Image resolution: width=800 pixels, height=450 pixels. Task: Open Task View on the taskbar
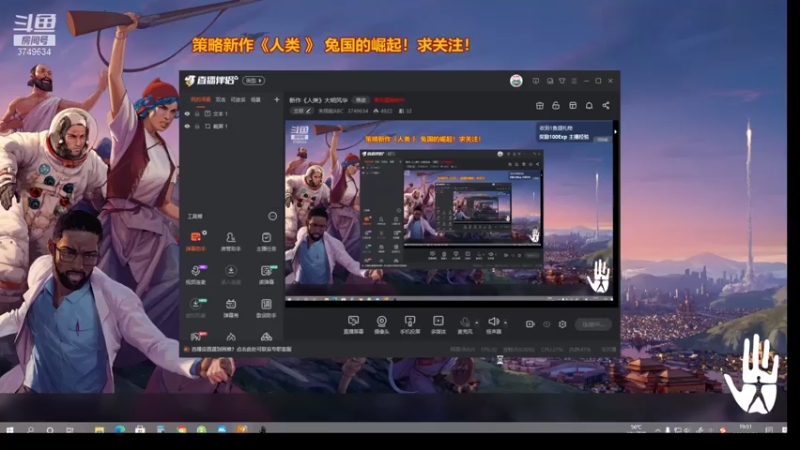pyautogui.click(x=70, y=430)
